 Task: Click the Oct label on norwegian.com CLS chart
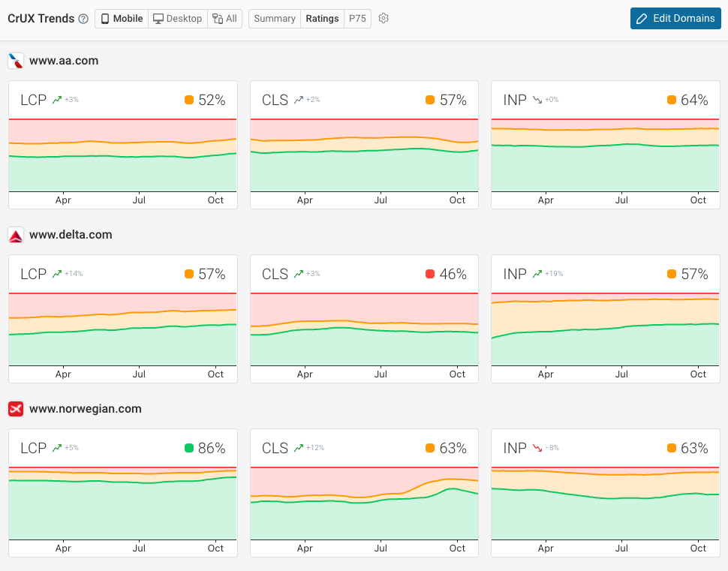[x=457, y=548]
